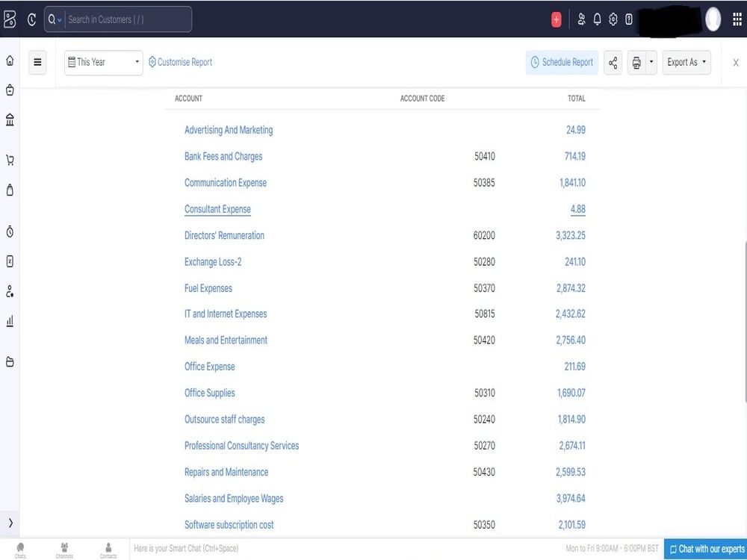Open the This Year period dropdown

point(102,63)
